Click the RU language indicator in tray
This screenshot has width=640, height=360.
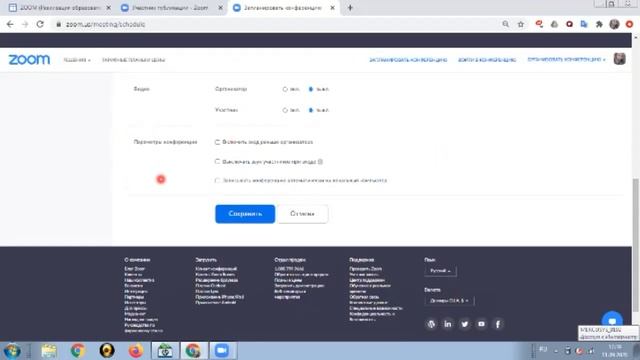click(x=543, y=349)
